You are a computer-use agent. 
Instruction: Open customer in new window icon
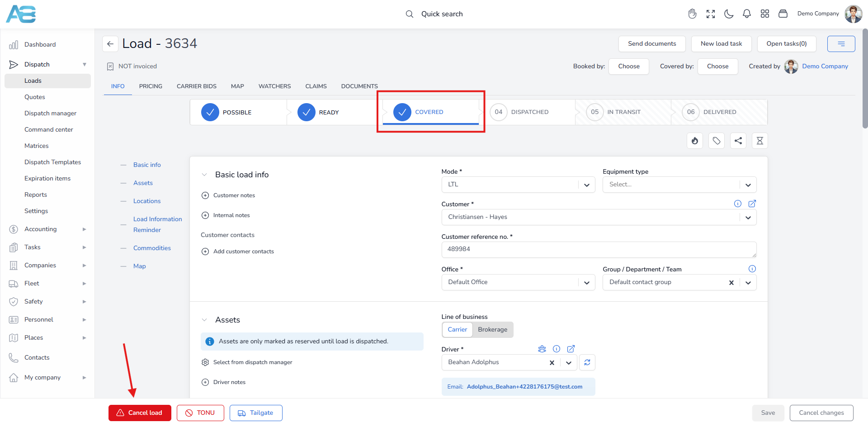coord(752,204)
